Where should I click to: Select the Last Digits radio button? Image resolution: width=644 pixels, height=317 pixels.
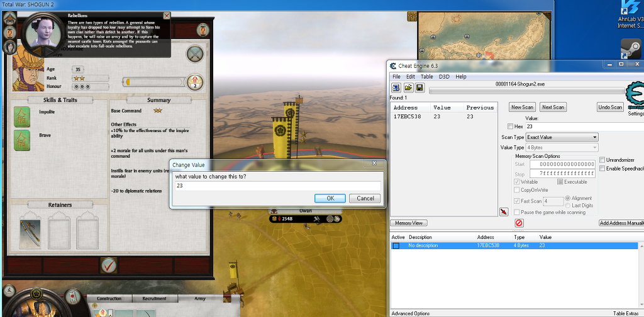click(568, 205)
